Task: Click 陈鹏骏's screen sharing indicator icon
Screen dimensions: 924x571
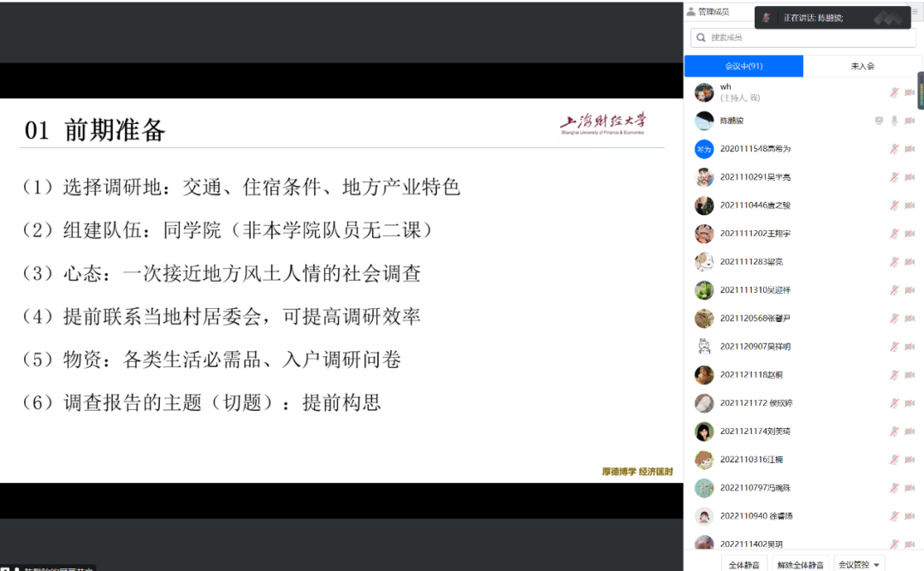Action: coord(880,119)
